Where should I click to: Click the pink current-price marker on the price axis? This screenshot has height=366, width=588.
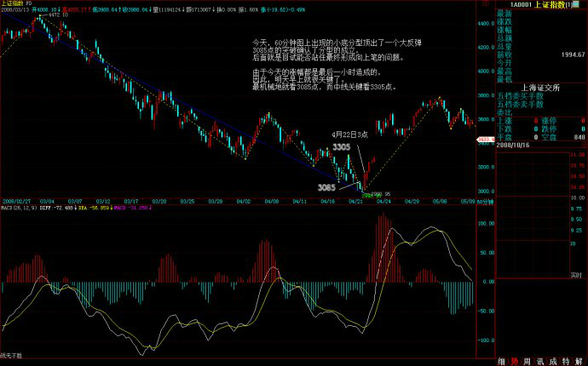pyautogui.click(x=485, y=139)
